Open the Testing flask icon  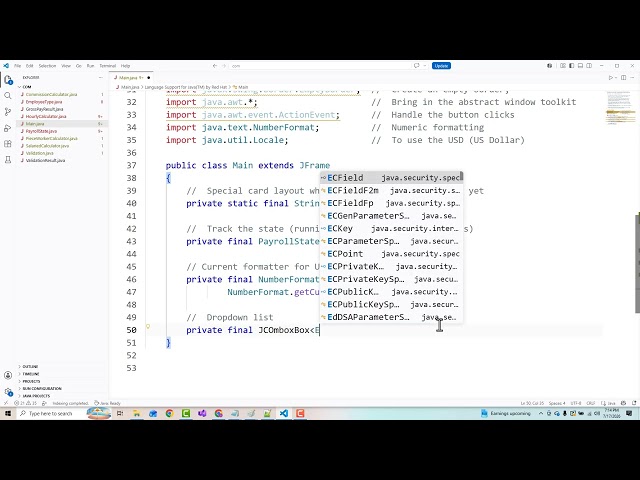(8, 160)
